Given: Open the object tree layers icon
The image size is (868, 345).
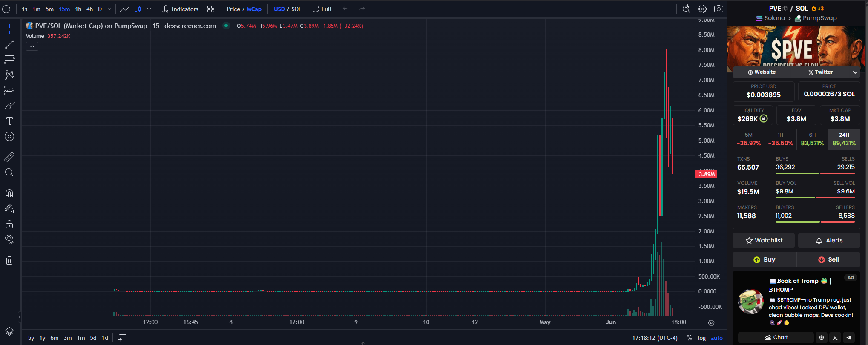Looking at the screenshot, I should tap(9, 331).
